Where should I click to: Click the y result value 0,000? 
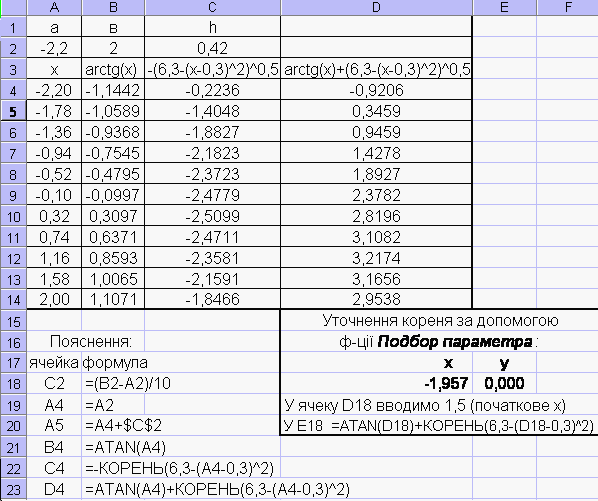click(504, 383)
